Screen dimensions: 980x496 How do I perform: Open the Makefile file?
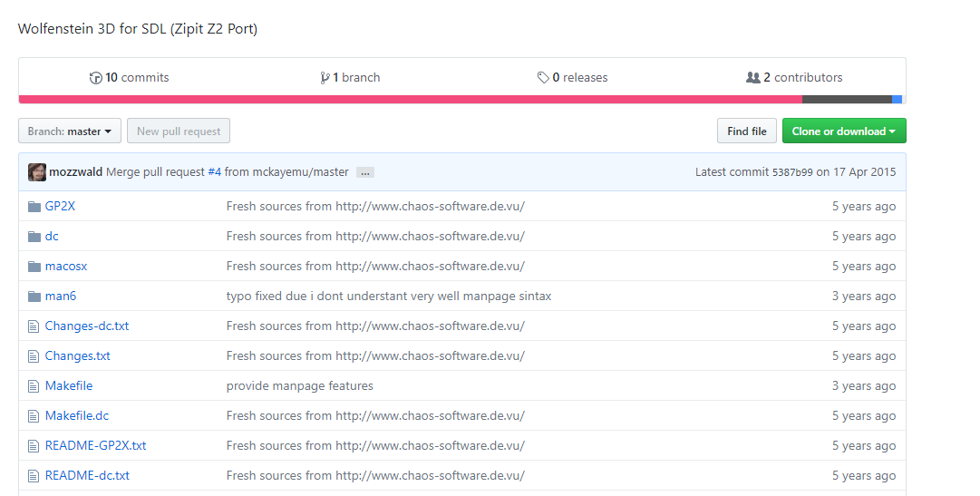(x=69, y=386)
